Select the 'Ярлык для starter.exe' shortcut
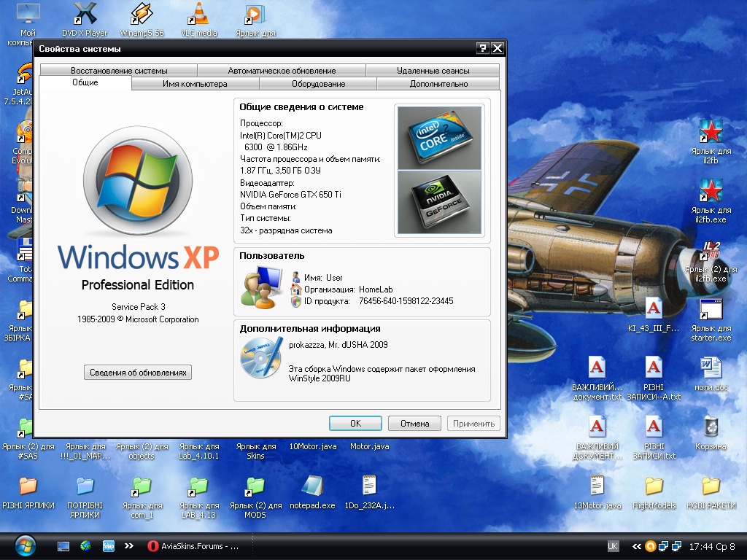This screenshot has width=747, height=560. point(711,309)
